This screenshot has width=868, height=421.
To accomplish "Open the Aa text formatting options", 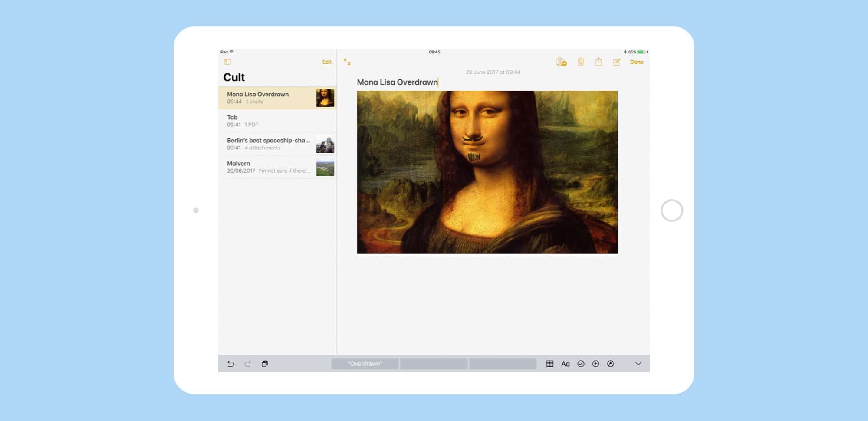I will tap(566, 364).
